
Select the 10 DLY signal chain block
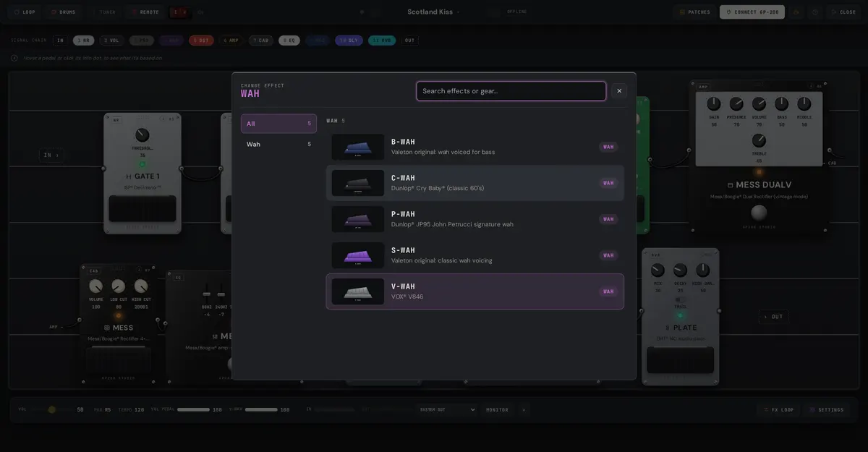[349, 40]
